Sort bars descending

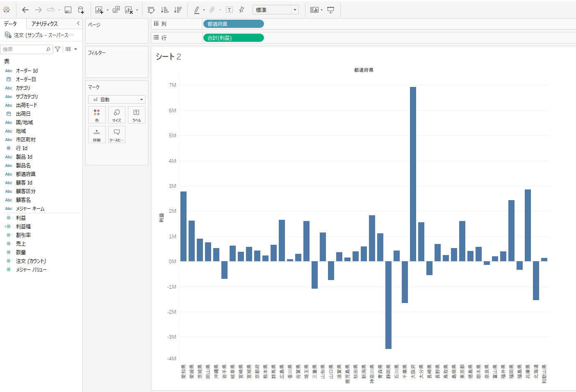pyautogui.click(x=178, y=10)
